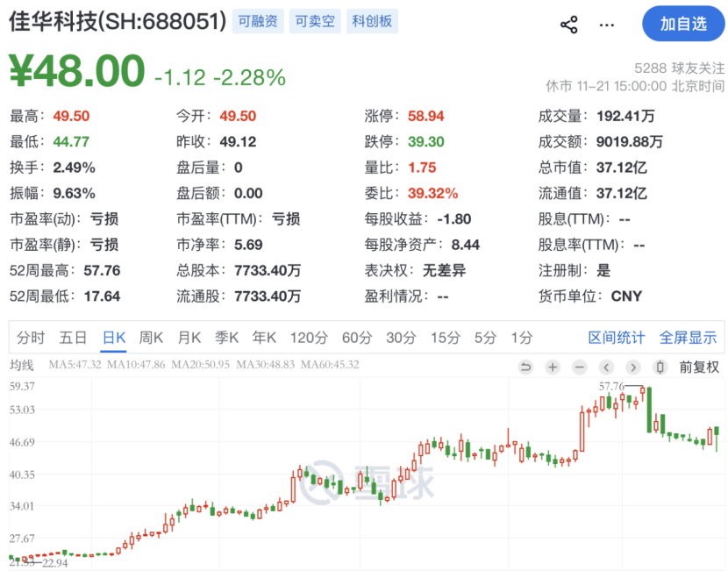Pan the chart right using the arrow icon

click(633, 367)
